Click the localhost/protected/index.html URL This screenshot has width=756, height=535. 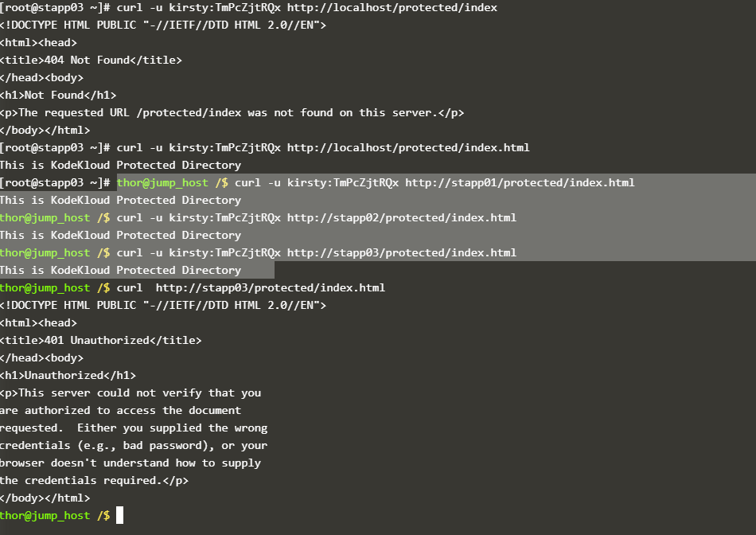tap(407, 147)
